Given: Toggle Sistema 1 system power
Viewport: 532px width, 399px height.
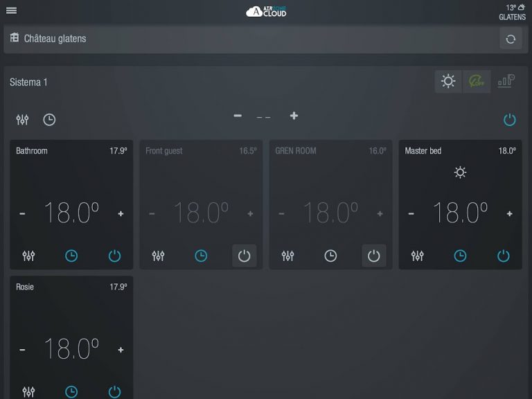Looking at the screenshot, I should [509, 120].
